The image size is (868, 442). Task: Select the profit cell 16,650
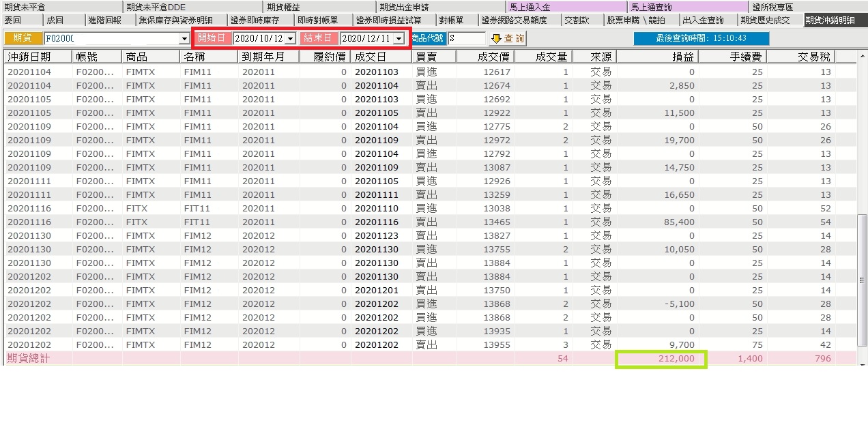tap(678, 194)
